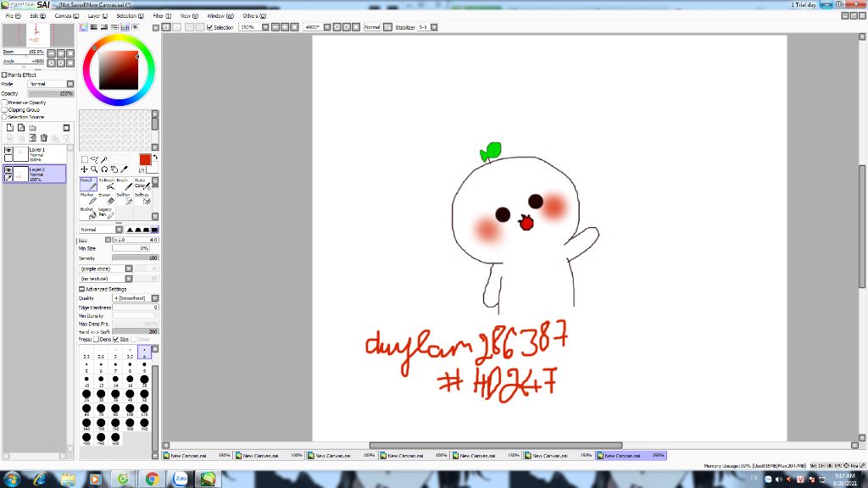Activate the Magic Wand selection tool
The image size is (868, 488).
[x=103, y=159]
